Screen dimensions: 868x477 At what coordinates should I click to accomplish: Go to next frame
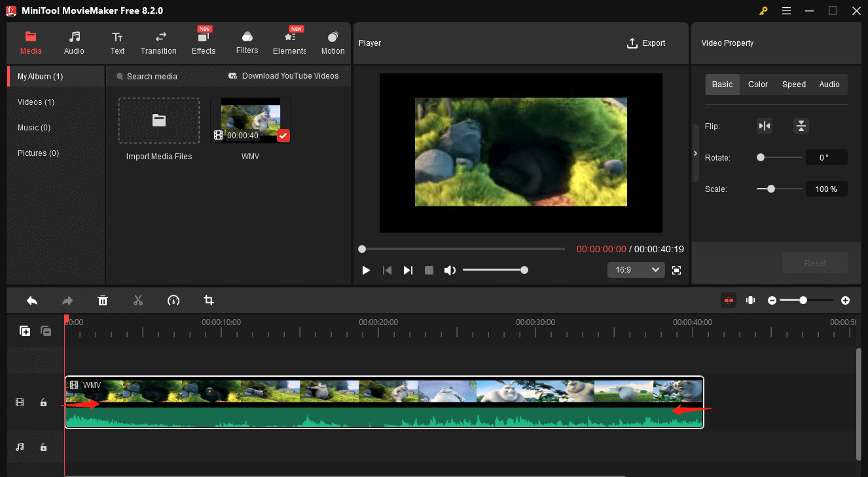408,270
